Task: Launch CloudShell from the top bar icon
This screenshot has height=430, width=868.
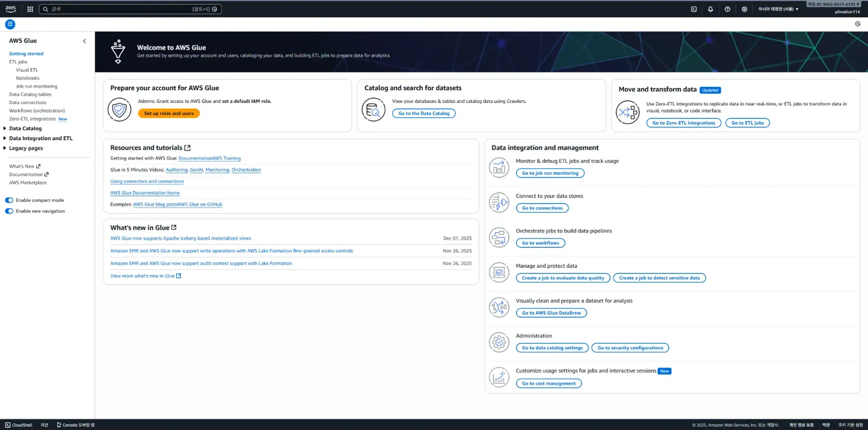Action: point(694,9)
